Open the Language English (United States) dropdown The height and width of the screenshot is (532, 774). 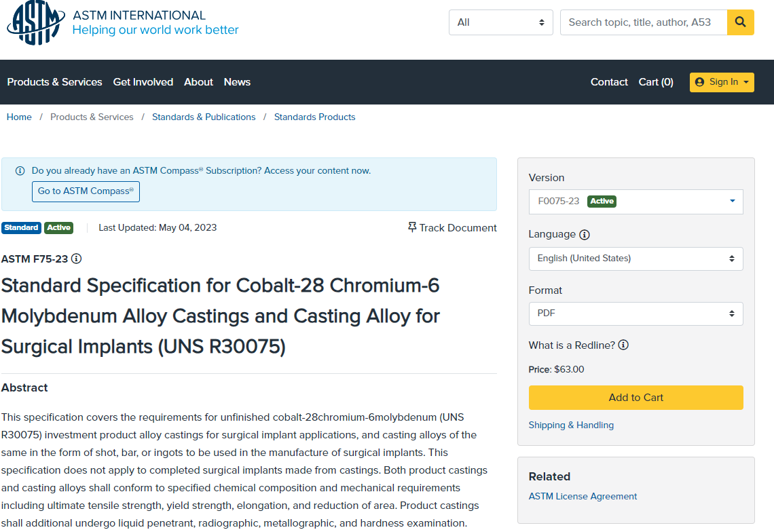point(635,259)
